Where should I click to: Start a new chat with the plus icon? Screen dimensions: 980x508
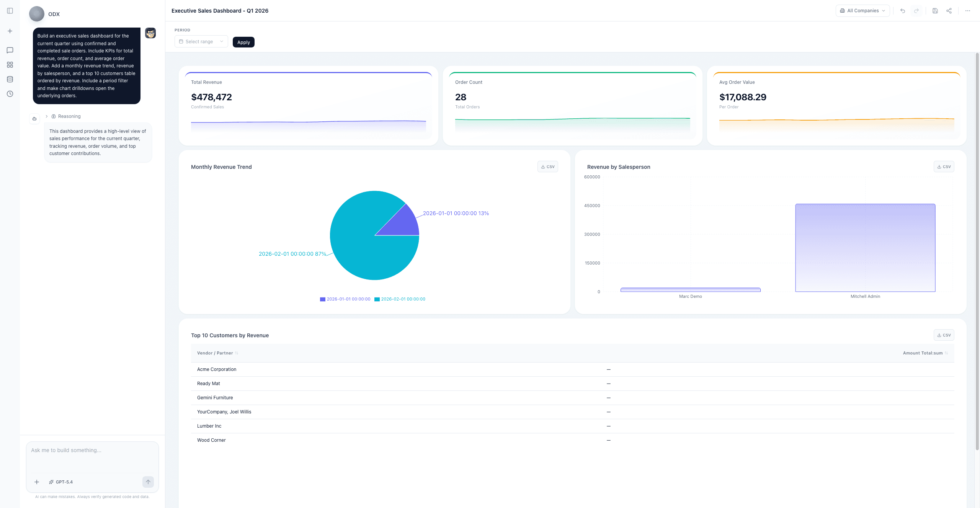(10, 31)
